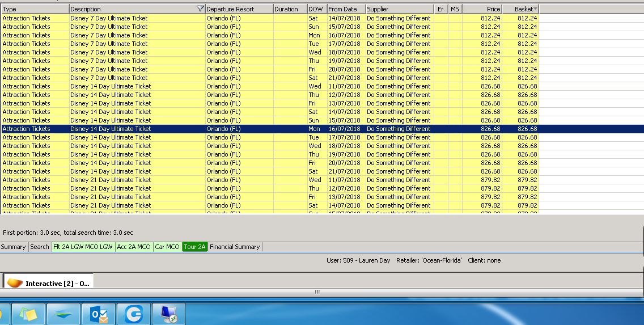Screen dimensions: 644x325
Task: Click the DOW column header
Action: [x=317, y=9]
